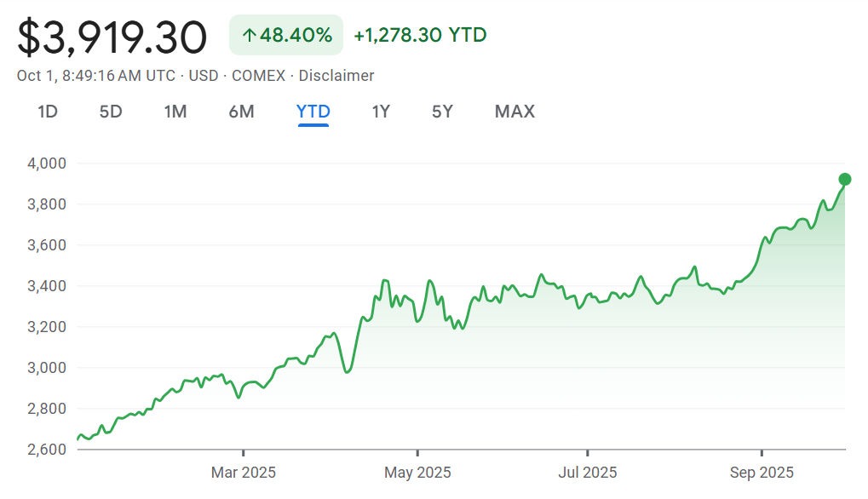Click the $3,919.30 price value
The width and height of the screenshot is (868, 499).
point(112,37)
